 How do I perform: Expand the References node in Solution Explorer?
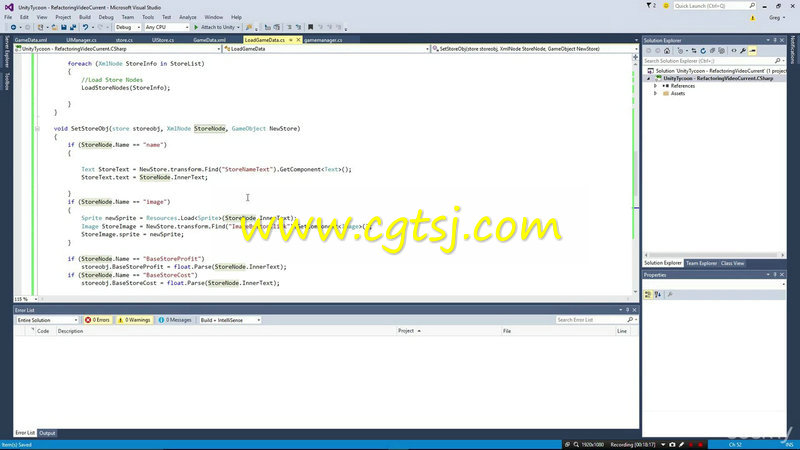point(656,86)
